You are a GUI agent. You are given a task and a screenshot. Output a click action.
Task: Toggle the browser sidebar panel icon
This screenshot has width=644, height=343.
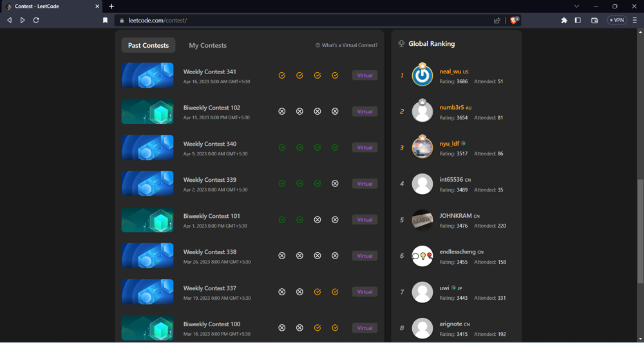(x=578, y=20)
